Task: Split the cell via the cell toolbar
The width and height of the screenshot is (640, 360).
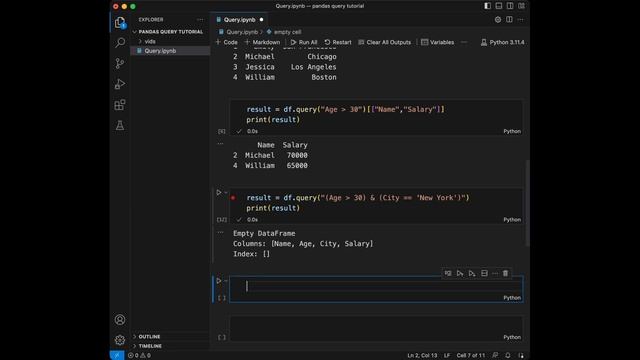Action: coord(484,273)
